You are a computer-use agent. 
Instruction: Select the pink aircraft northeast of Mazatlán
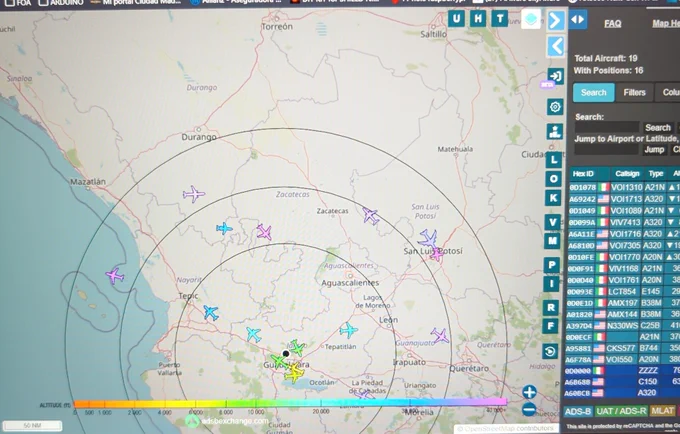[x=193, y=194]
